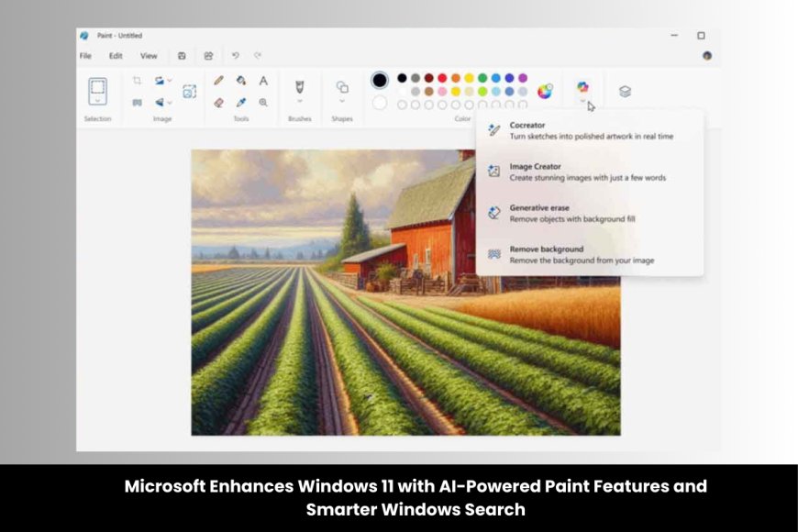Pick the orange color swatch
Viewport: 798px width, 532px height.
click(x=456, y=78)
